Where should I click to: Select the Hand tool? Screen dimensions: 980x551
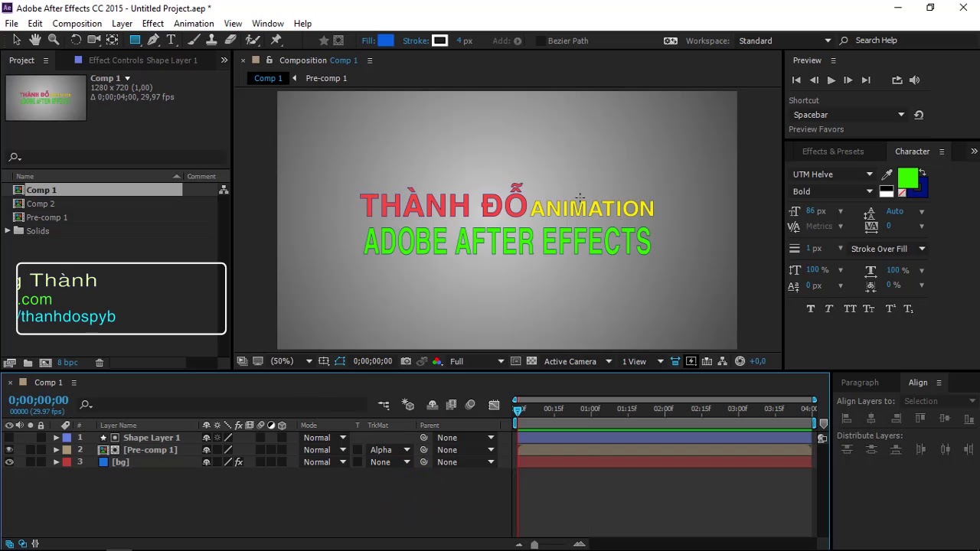coord(35,40)
